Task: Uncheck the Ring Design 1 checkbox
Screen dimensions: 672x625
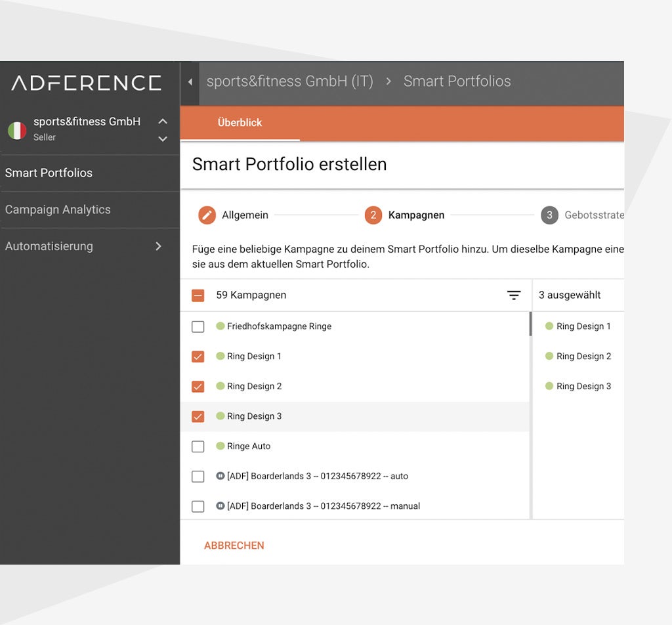Action: [198, 356]
